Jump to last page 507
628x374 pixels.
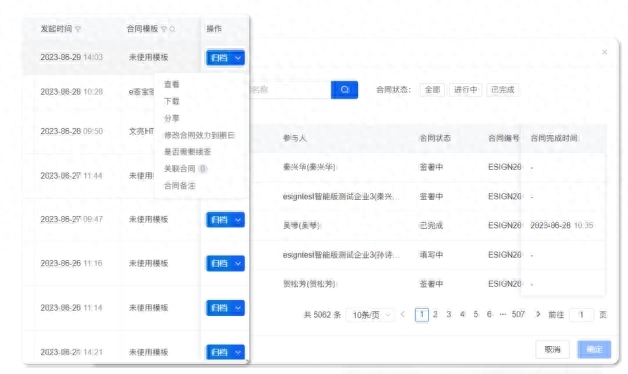coord(518,314)
